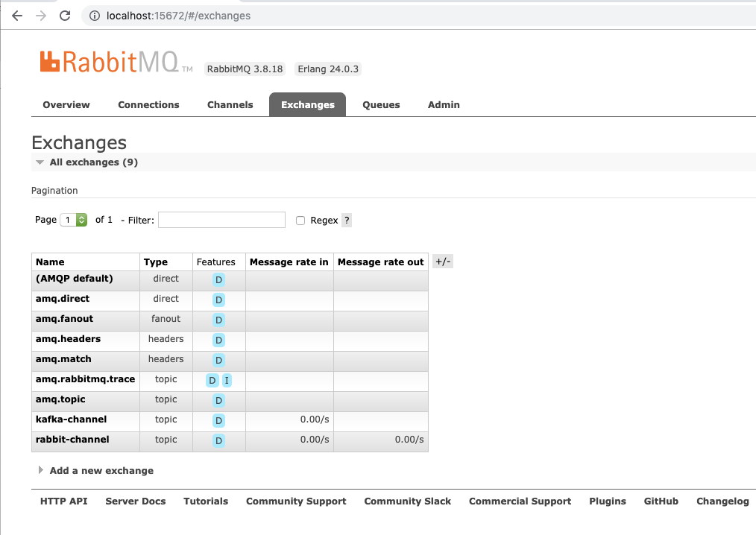756x535 pixels.
Task: Click inside the Filter text field
Action: point(221,220)
